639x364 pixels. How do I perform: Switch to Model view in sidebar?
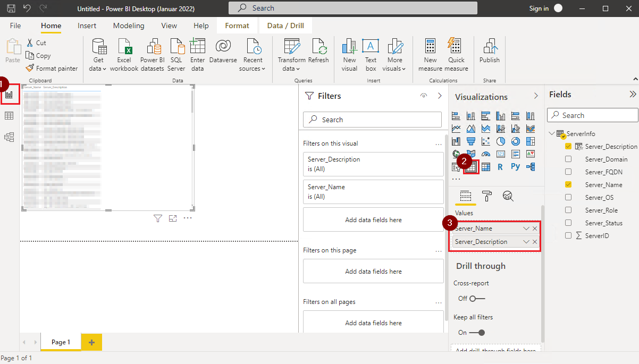9,137
